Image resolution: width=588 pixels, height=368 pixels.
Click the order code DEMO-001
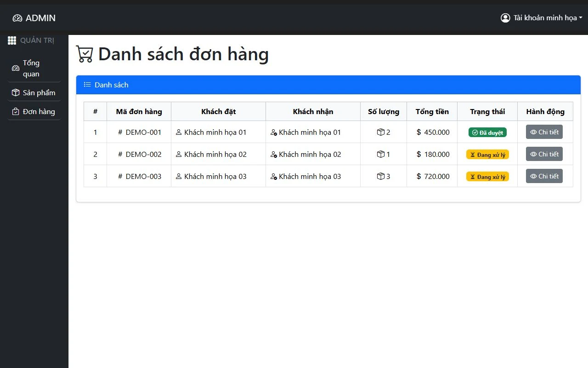tap(144, 132)
